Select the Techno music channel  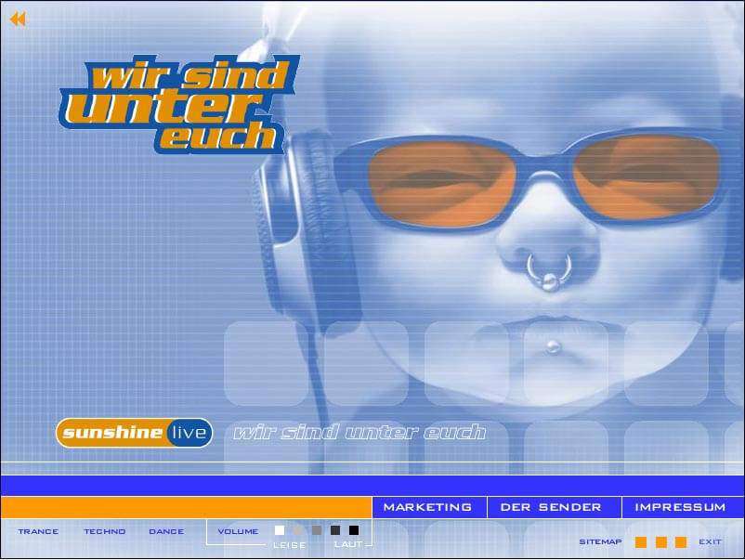point(105,531)
